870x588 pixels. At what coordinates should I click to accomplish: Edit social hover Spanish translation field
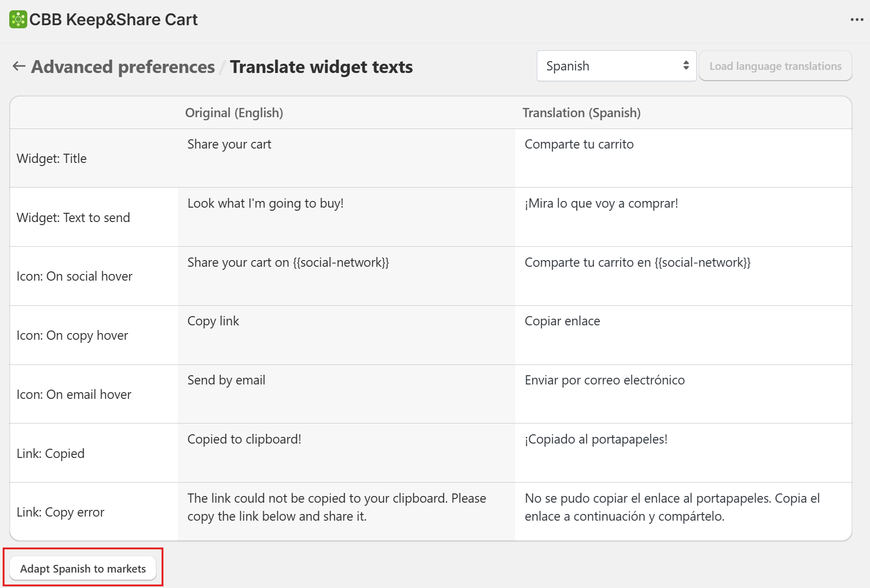(683, 276)
